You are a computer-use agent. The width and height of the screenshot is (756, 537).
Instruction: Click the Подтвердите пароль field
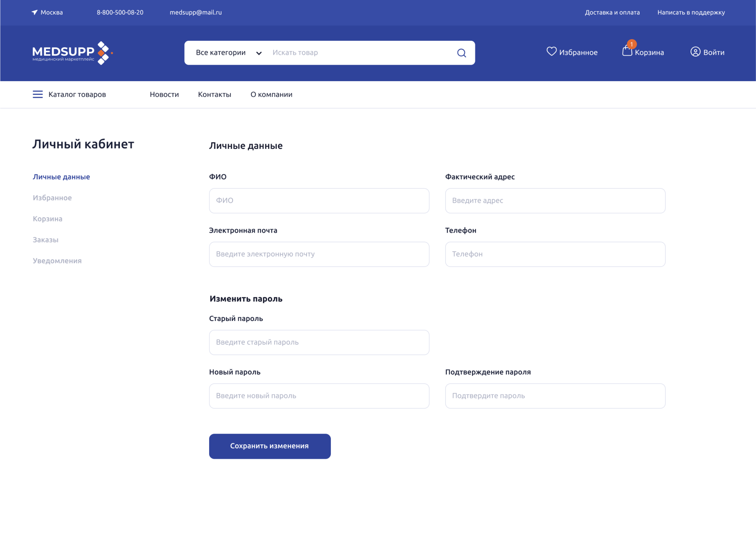click(x=555, y=396)
